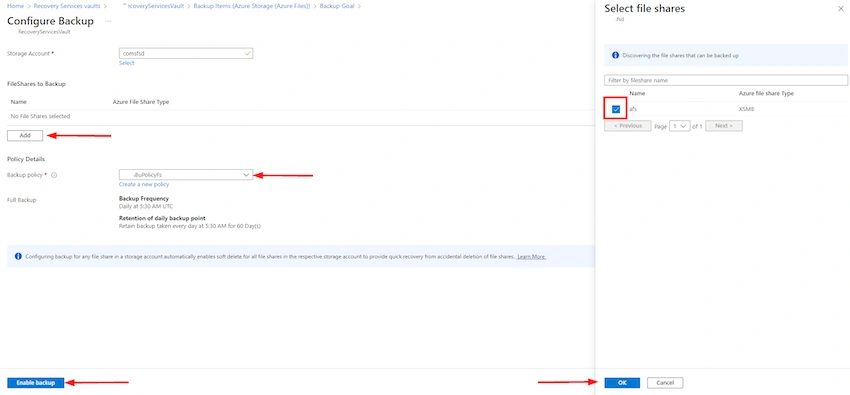
Task: Click the Name column header in FileShares table
Action: coord(18,102)
